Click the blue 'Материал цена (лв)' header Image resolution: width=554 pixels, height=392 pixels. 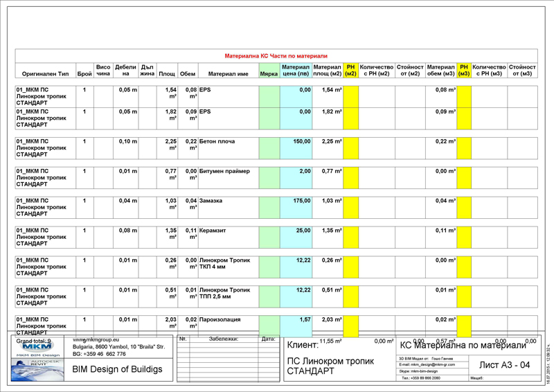point(296,71)
